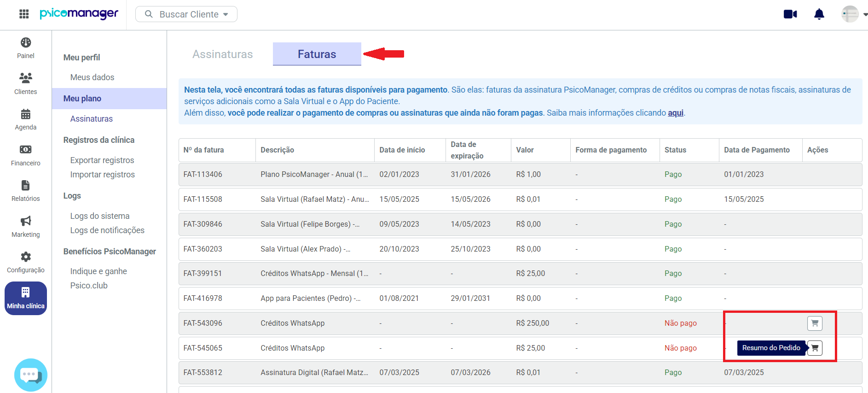The image size is (868, 393).
Task: Open Indique e ganhe
Action: (x=98, y=271)
